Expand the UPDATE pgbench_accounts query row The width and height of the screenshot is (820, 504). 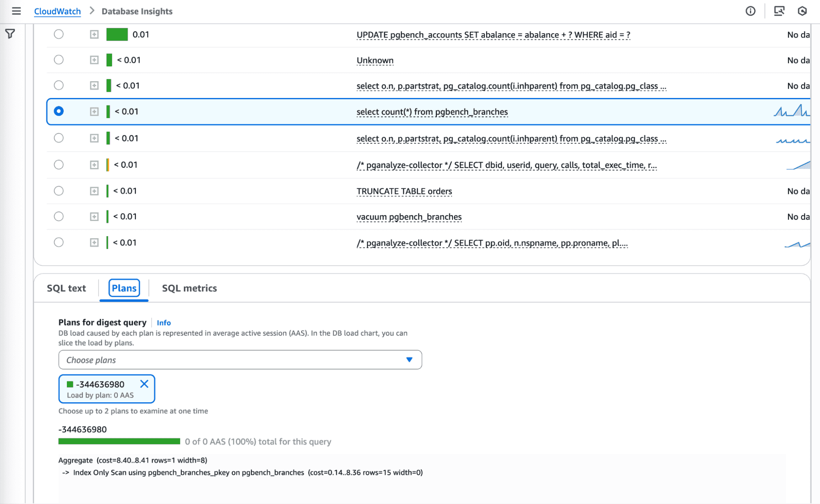94,34
